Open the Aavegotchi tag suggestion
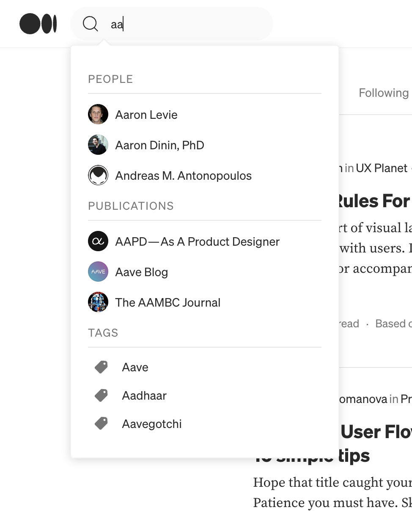The width and height of the screenshot is (412, 532). point(151,424)
